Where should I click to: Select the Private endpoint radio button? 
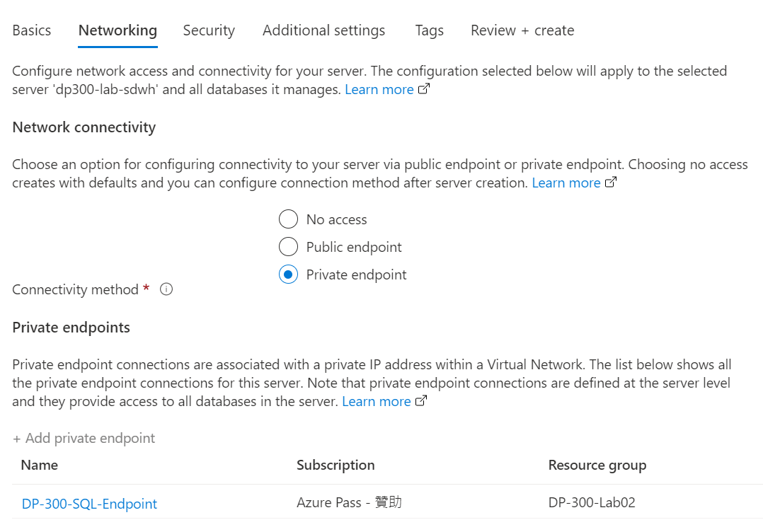[x=288, y=274]
